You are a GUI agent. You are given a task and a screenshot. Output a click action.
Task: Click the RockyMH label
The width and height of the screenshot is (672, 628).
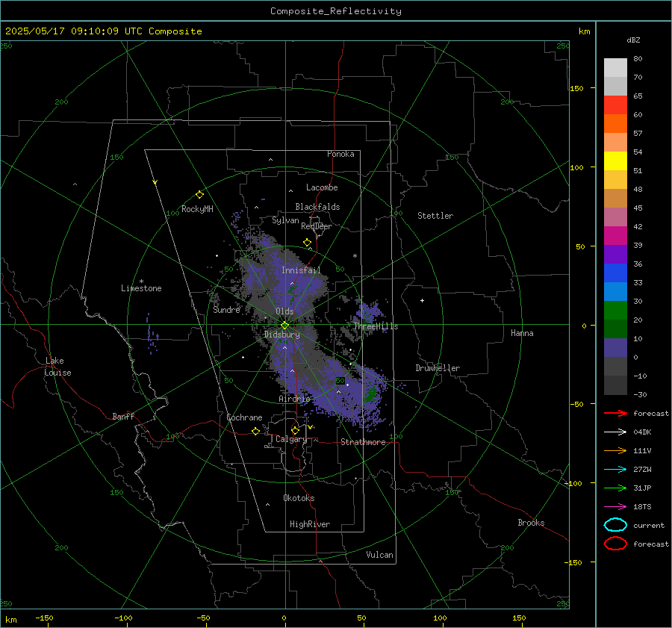pyautogui.click(x=197, y=209)
